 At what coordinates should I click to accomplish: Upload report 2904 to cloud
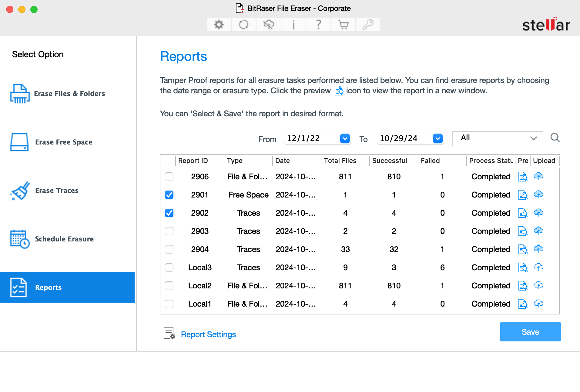pyautogui.click(x=538, y=249)
